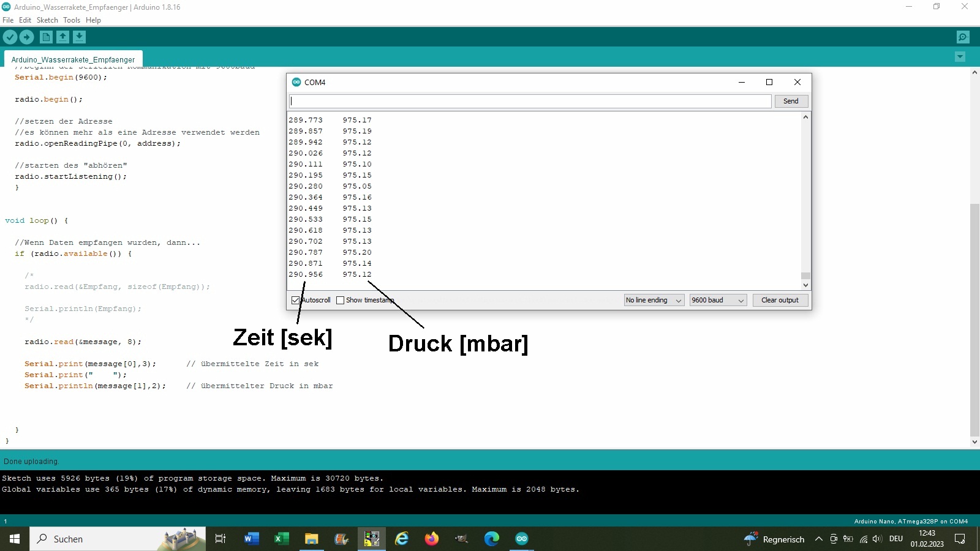Screen dimensions: 980x551
Task: Open the tab options dropdown arrow
Action: point(960,57)
